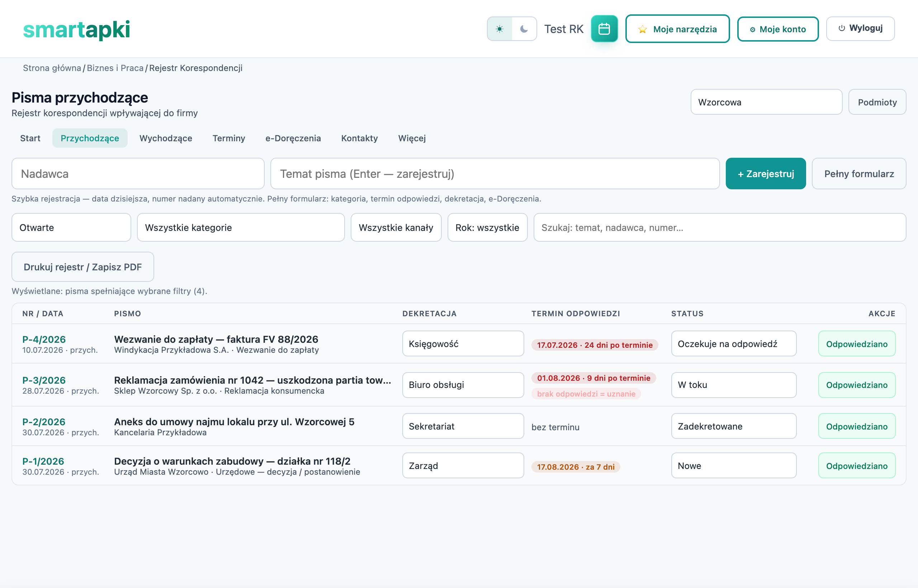Screen dimensions: 918x588
Task: Go to Strona główna breadcrumb
Action: pyautogui.click(x=52, y=68)
